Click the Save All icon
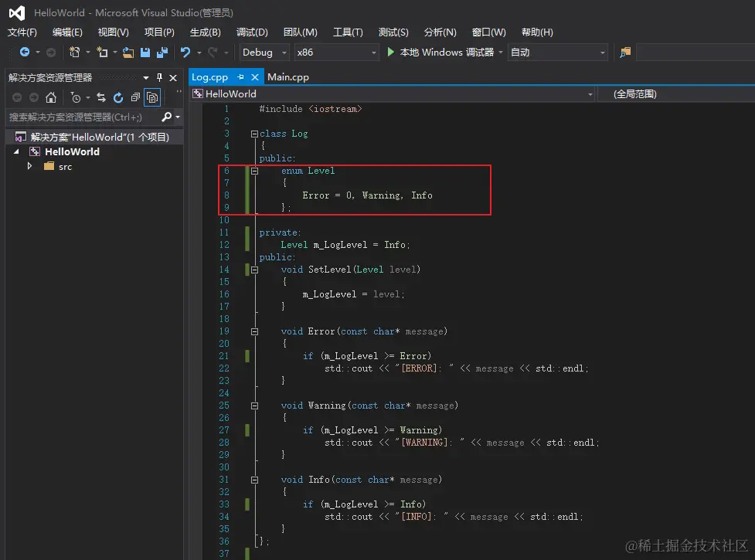Image resolution: width=755 pixels, height=560 pixels. [x=162, y=52]
